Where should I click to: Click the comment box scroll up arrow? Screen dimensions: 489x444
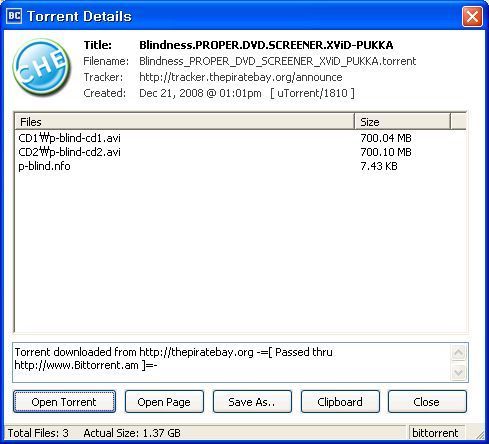458,352
